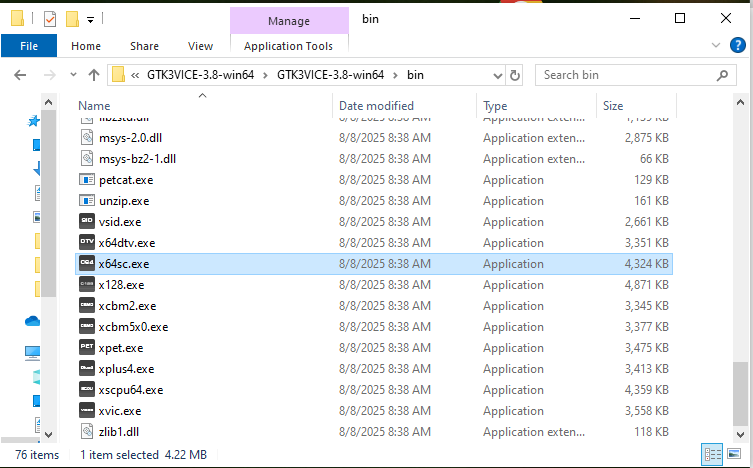Click the x128.exe C128 icon
The width and height of the screenshot is (753, 468).
click(x=87, y=285)
